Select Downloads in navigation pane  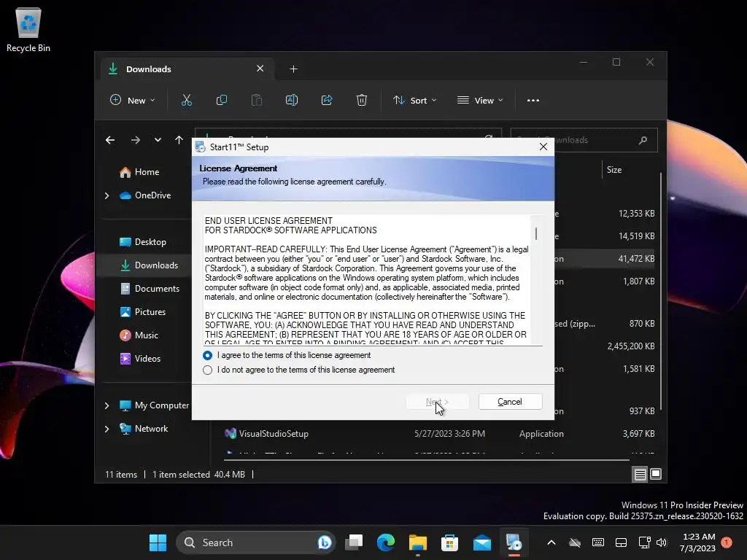coord(156,265)
